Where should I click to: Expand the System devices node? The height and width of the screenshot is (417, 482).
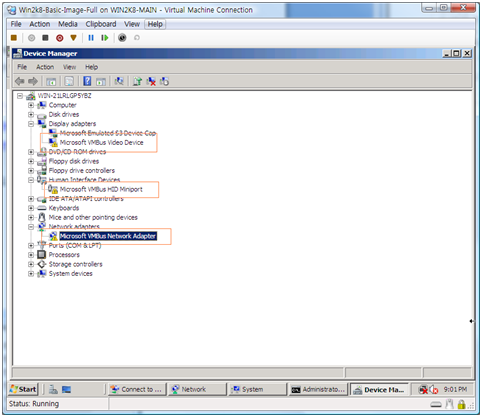31,274
